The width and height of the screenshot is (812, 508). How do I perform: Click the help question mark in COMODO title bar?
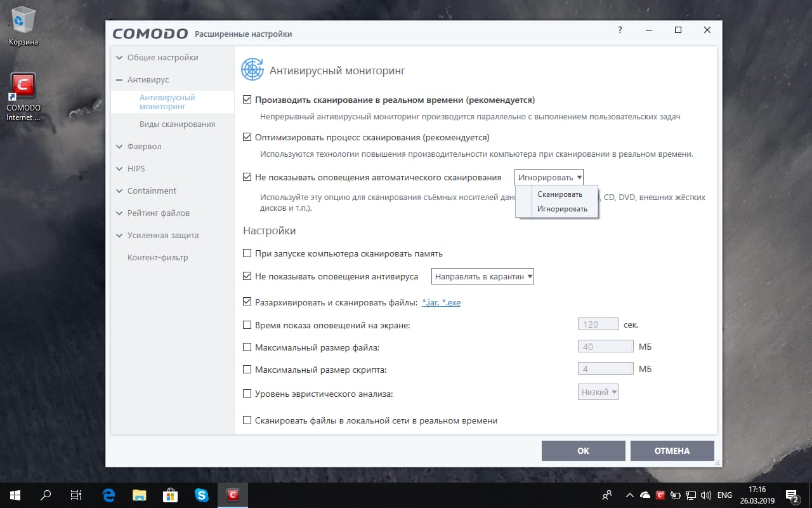tap(620, 30)
